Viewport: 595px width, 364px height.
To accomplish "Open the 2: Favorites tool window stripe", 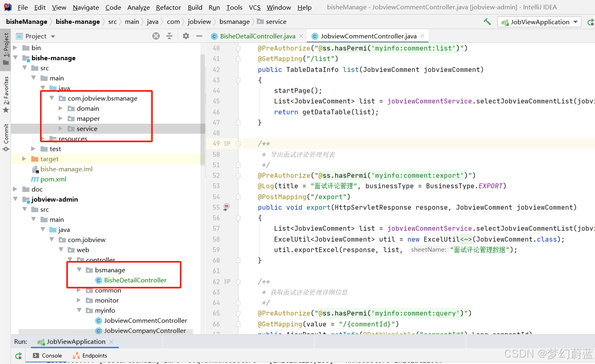I will [x=6, y=95].
